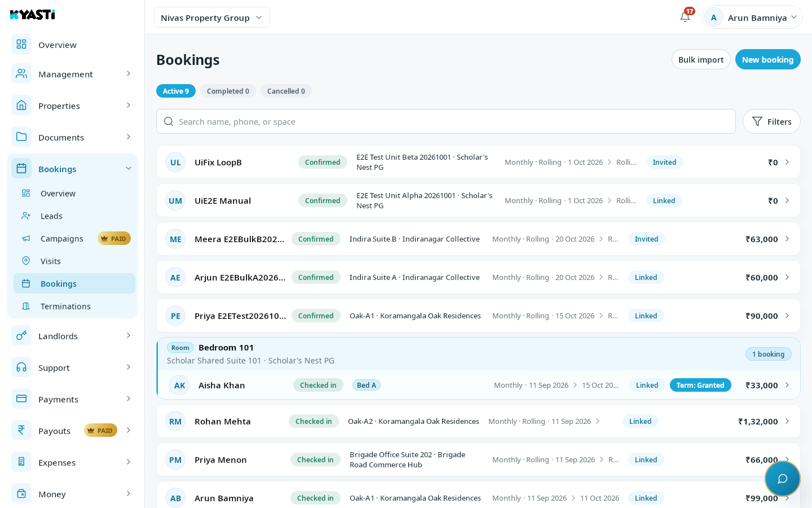Click the 1 booking badge for Bedroom 101
812x508 pixels.
(x=768, y=354)
